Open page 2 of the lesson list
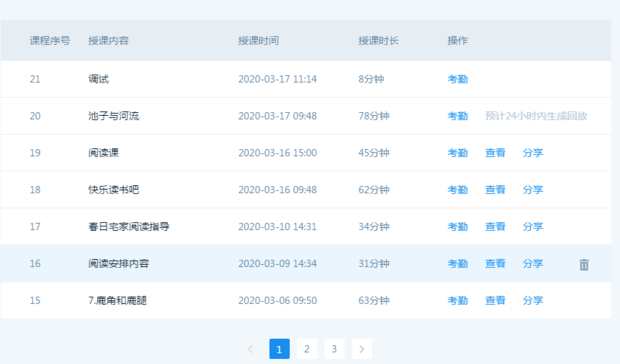 [306, 349]
